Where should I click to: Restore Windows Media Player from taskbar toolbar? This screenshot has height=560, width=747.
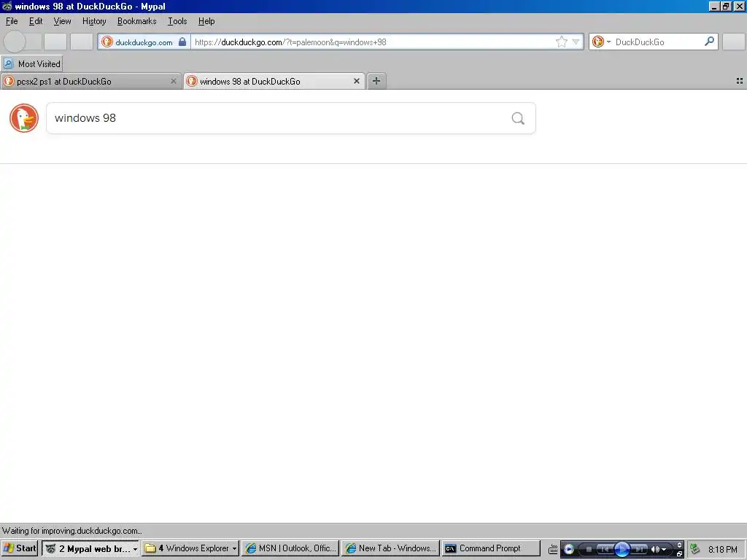679,554
